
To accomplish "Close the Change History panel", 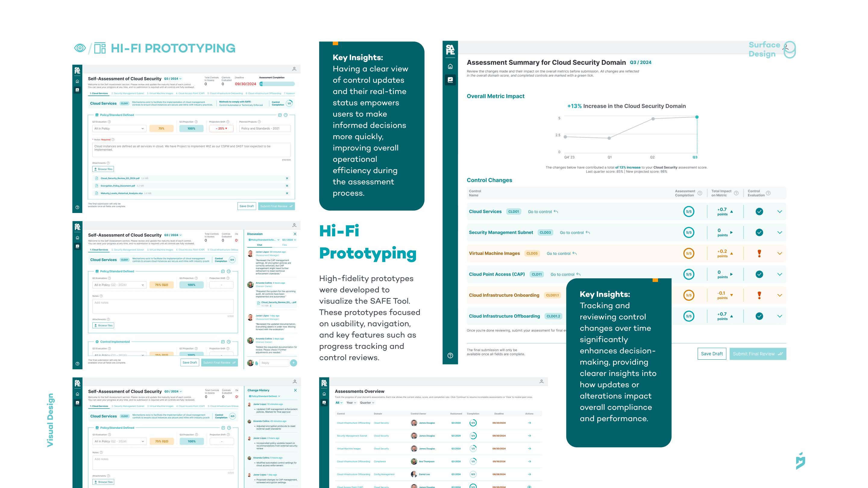I will (295, 390).
